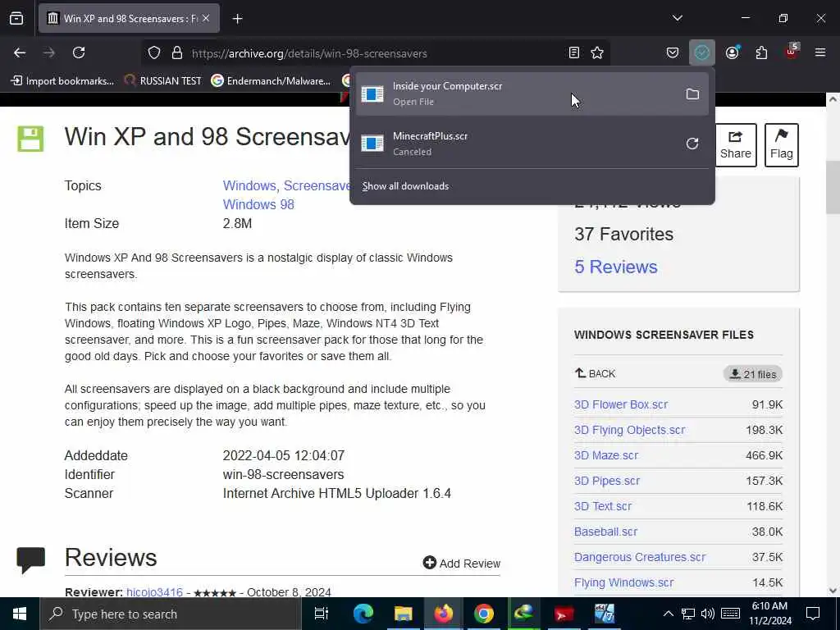Click the Firefox taskbar icon
Screen dimensions: 840x630
[x=443, y=614]
